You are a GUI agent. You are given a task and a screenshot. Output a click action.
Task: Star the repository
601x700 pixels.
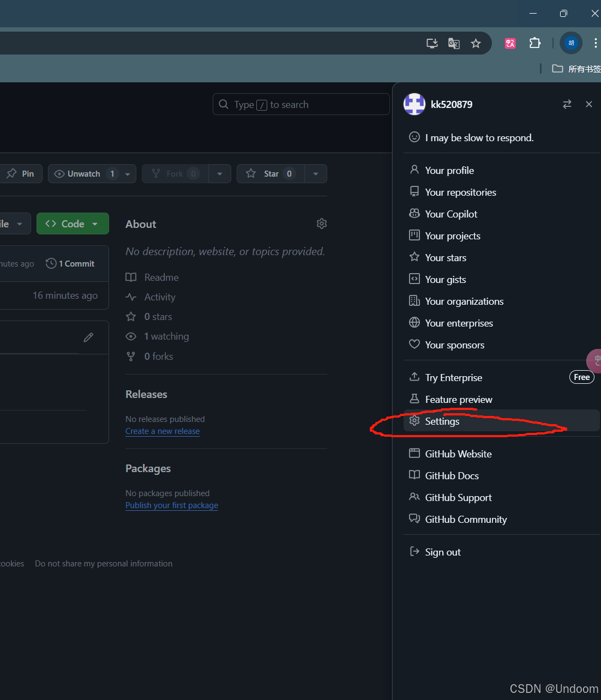pyautogui.click(x=271, y=173)
